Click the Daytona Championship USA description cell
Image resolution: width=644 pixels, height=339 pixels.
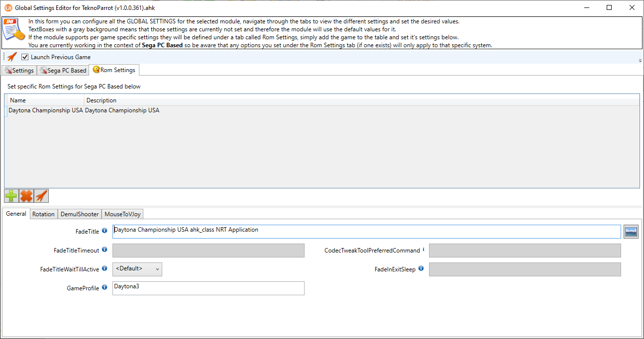click(x=122, y=110)
